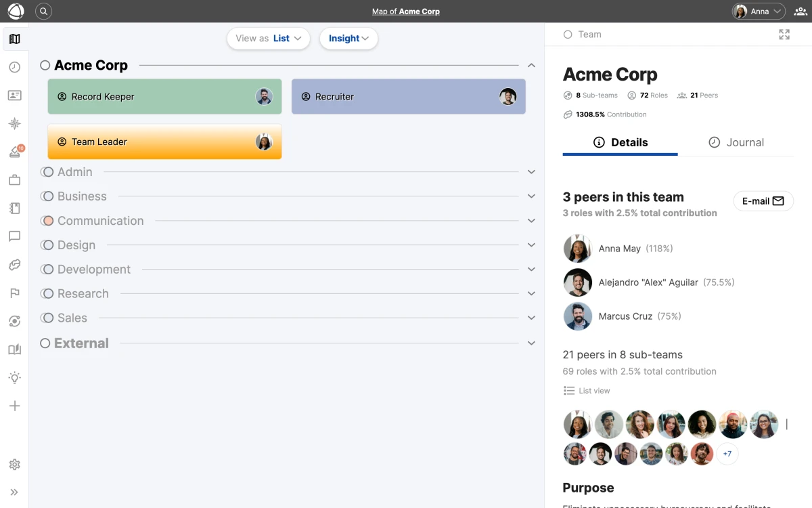
Task: Click the history clock icon in the sidebar
Action: click(x=15, y=67)
